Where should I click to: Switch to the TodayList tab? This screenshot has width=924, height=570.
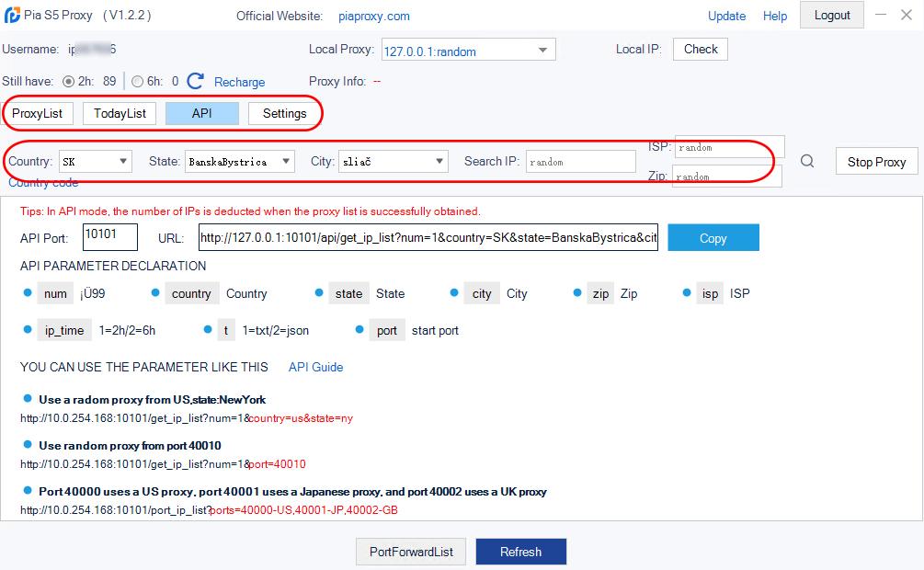tap(120, 113)
